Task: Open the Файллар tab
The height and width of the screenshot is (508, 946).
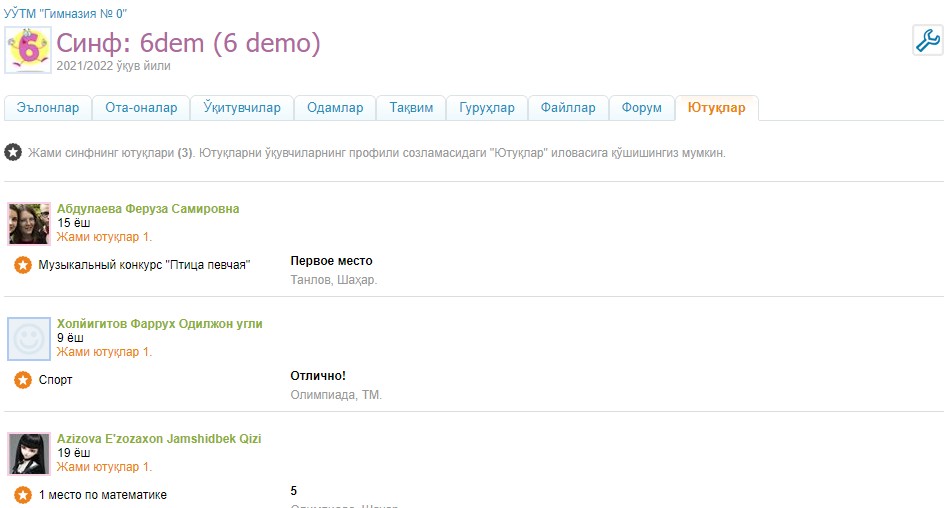Action: coord(568,108)
